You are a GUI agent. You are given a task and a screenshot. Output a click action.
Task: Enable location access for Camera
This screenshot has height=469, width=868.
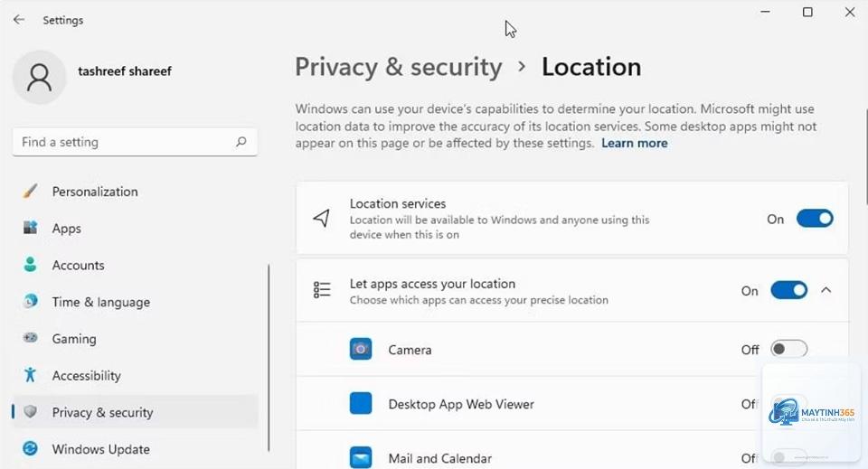click(788, 349)
